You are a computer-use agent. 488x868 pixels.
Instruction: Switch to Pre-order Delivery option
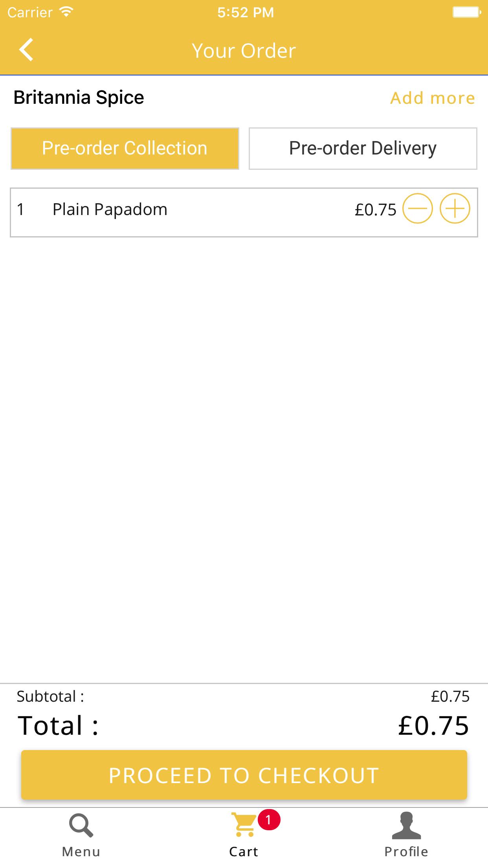363,149
